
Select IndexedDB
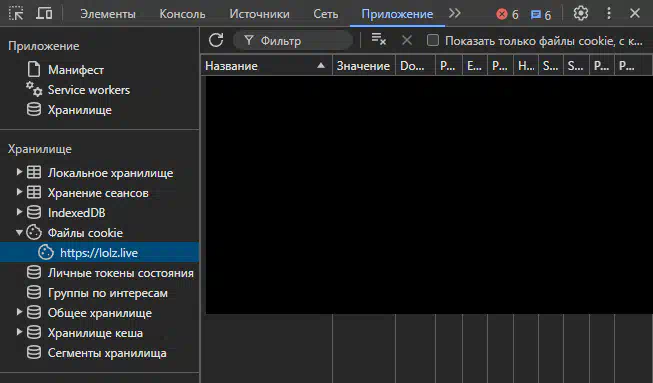pyautogui.click(x=77, y=213)
